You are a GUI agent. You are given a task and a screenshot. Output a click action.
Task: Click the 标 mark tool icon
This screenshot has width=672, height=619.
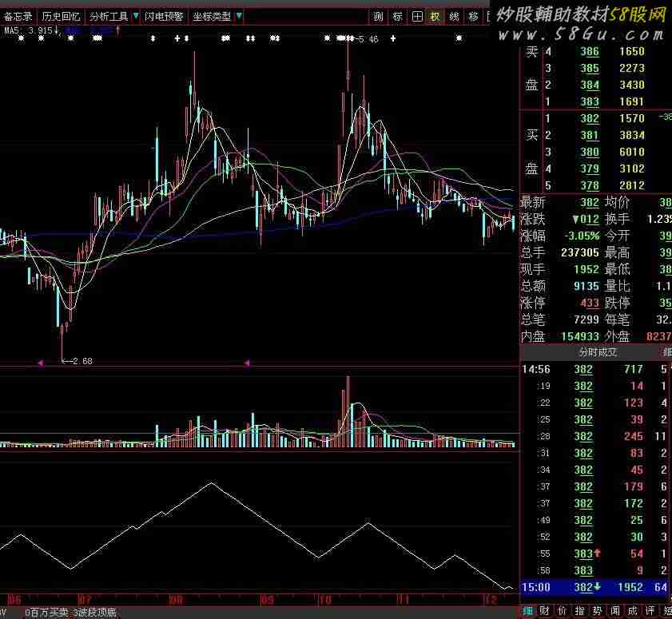(x=397, y=16)
